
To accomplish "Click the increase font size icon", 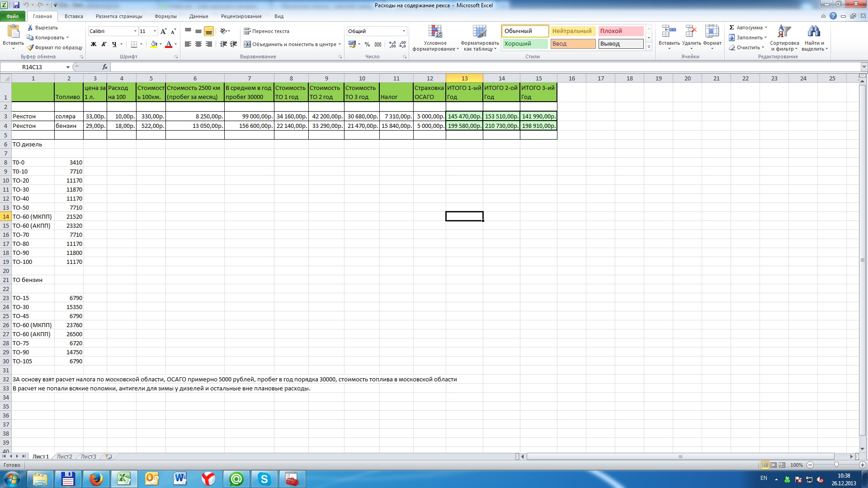I will click(x=164, y=31).
